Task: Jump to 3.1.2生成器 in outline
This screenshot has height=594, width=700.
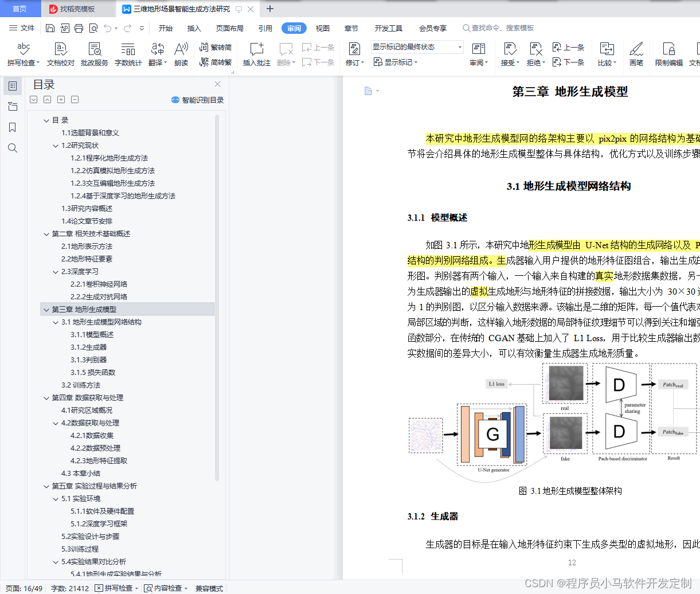Action: tap(89, 347)
